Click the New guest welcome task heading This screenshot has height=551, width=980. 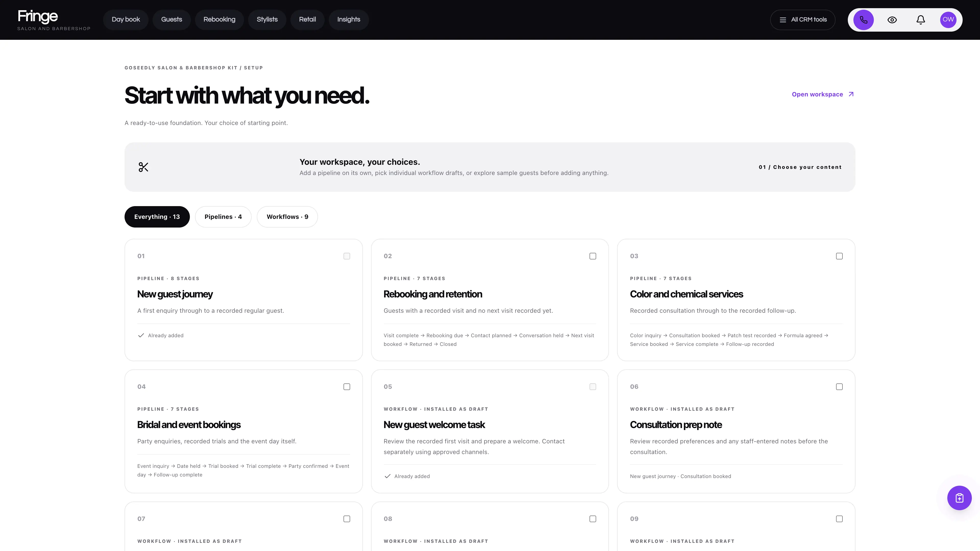[434, 425]
